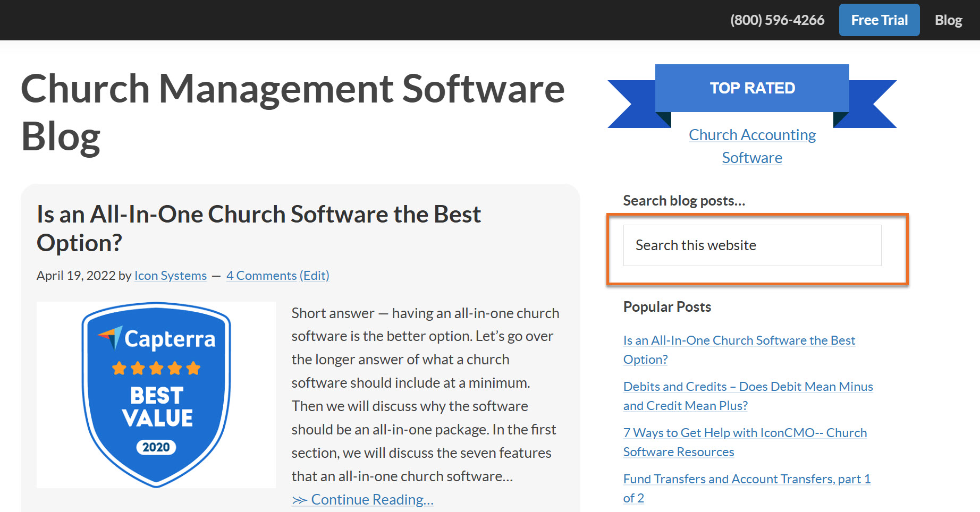
Task: Click the Free Trial button
Action: (879, 20)
